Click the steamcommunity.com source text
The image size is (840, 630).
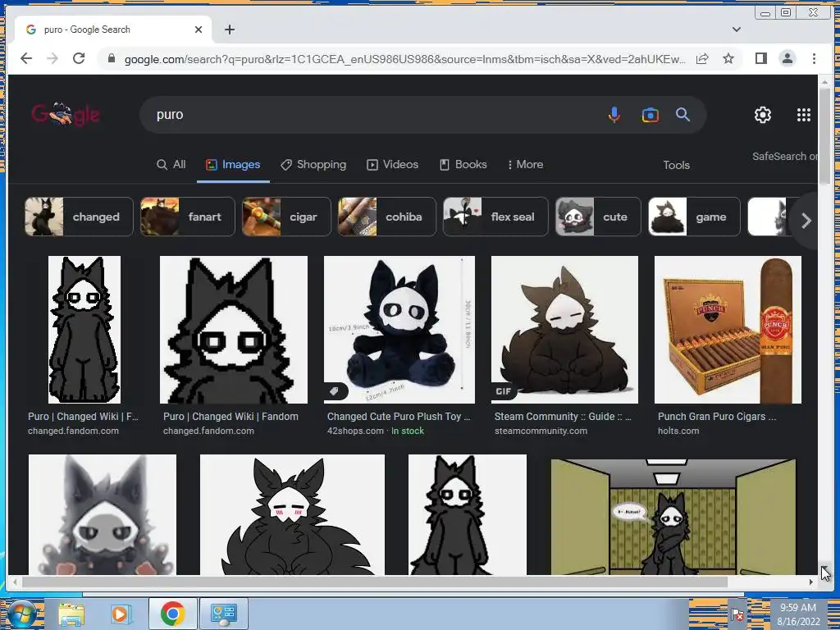coord(541,431)
